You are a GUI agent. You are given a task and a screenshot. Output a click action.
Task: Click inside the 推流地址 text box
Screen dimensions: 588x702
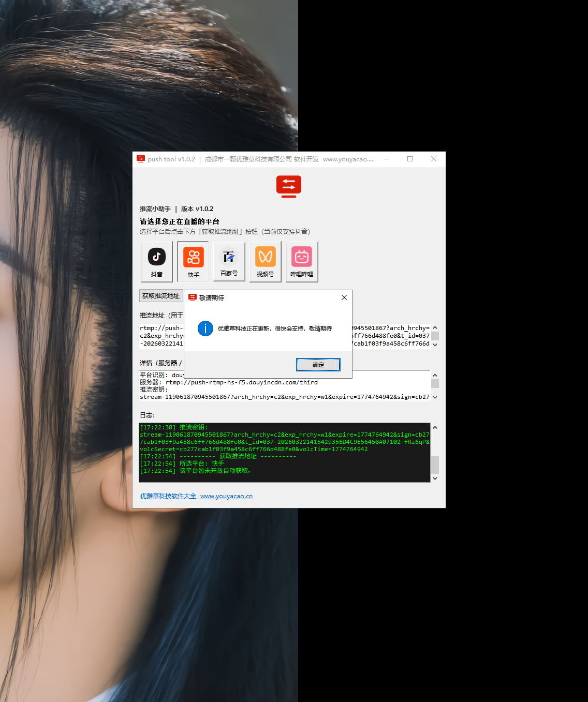tap(285, 336)
